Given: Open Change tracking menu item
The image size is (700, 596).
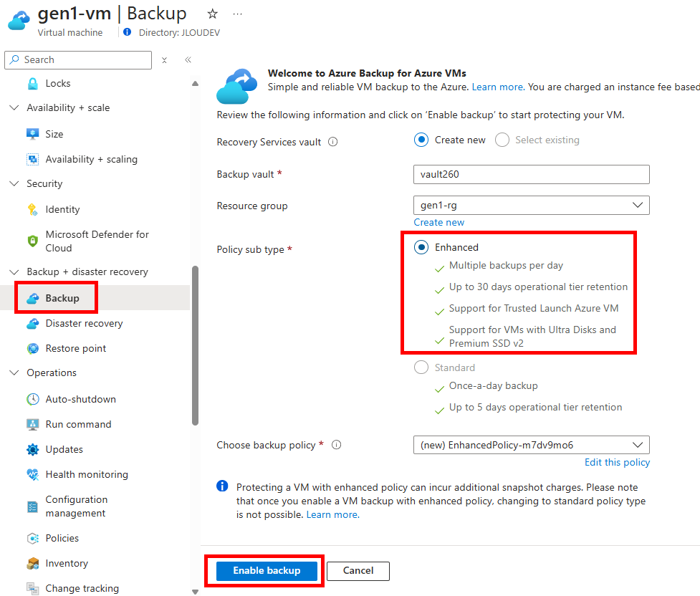Looking at the screenshot, I should tap(82, 588).
